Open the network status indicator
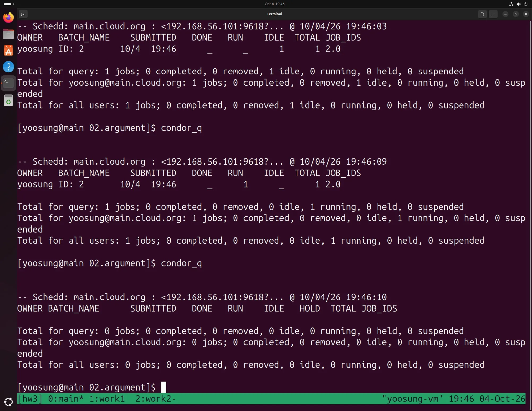Viewport: 532px width, 411px height. (511, 4)
